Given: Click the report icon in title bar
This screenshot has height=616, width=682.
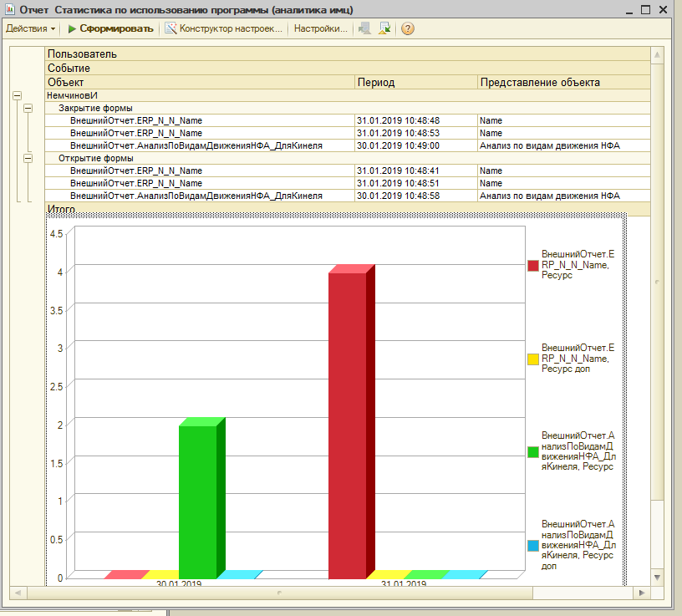Looking at the screenshot, I should pyautogui.click(x=9, y=9).
